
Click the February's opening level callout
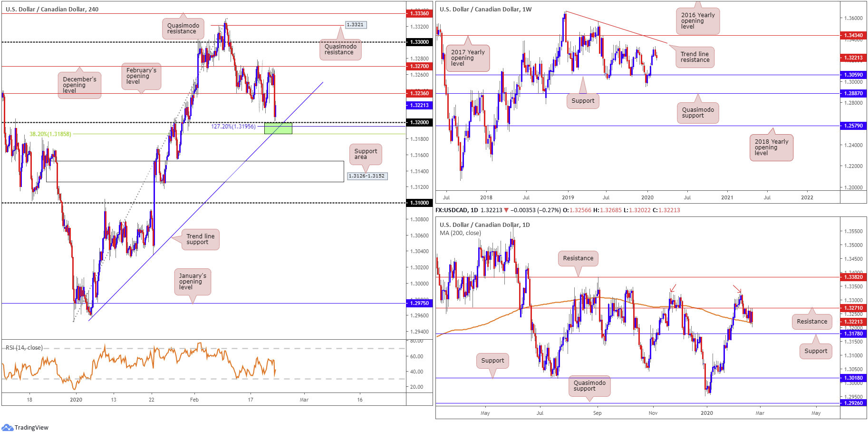click(x=141, y=76)
